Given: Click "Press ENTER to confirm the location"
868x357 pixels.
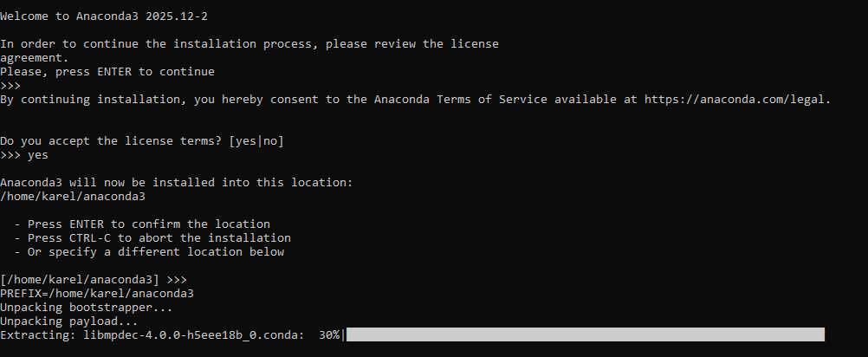Looking at the screenshot, I should [x=149, y=224].
